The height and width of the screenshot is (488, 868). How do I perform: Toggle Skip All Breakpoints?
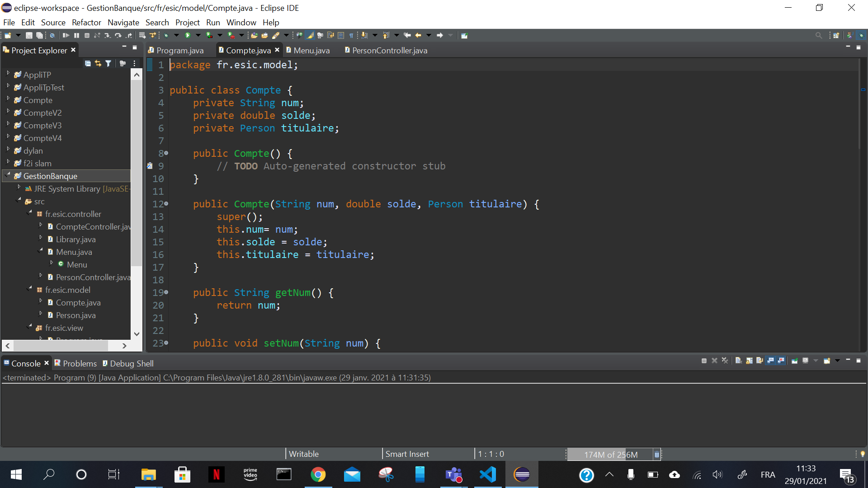52,35
